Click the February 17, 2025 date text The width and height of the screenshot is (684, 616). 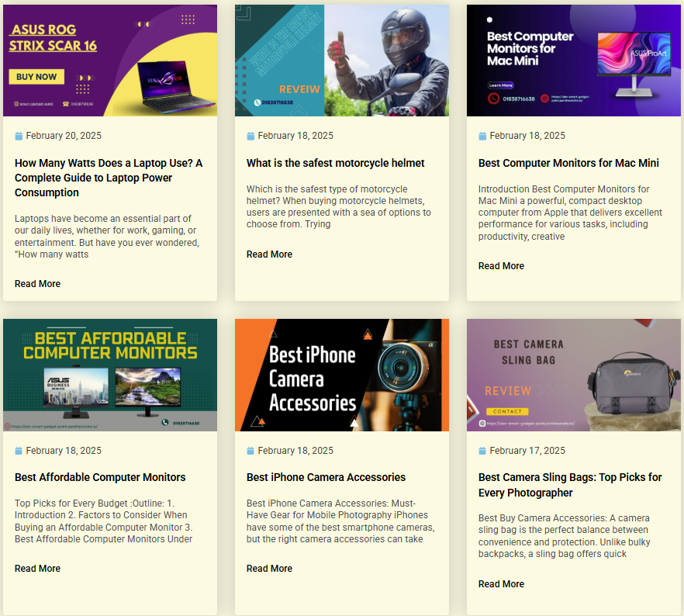[x=527, y=451]
